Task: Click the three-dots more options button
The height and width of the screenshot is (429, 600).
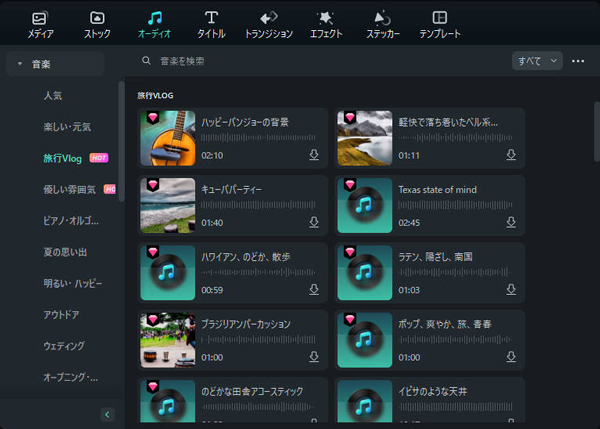Action: click(x=578, y=61)
